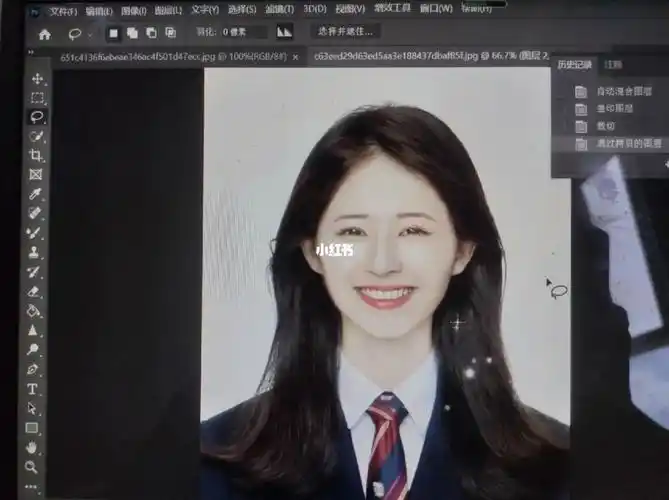Image resolution: width=669 pixels, height=500 pixels.
Task: Select the Rectangle shape tool
Action: tap(32, 428)
